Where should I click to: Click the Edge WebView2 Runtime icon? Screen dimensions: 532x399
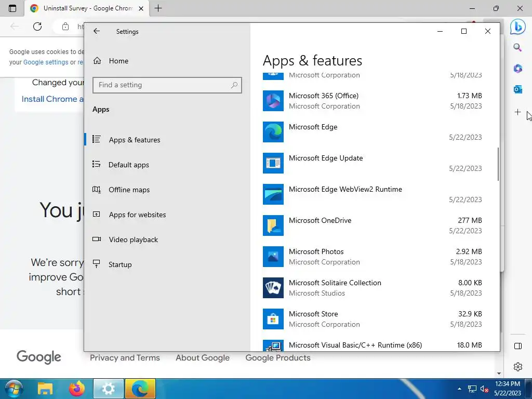(x=273, y=194)
